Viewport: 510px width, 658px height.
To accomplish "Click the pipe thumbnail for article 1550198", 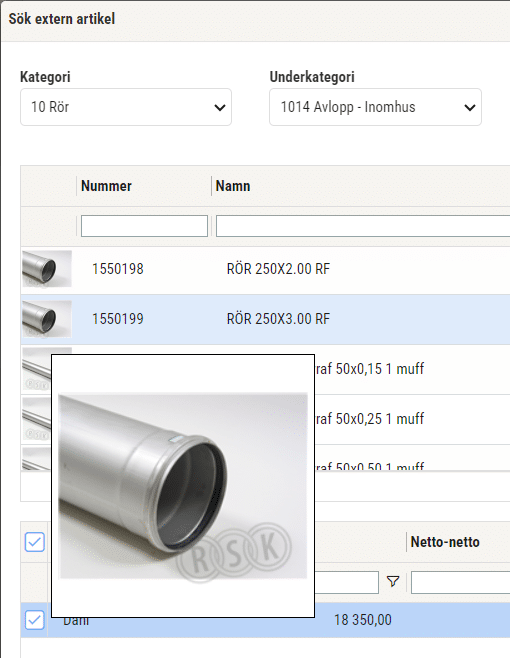I will 47,269.
